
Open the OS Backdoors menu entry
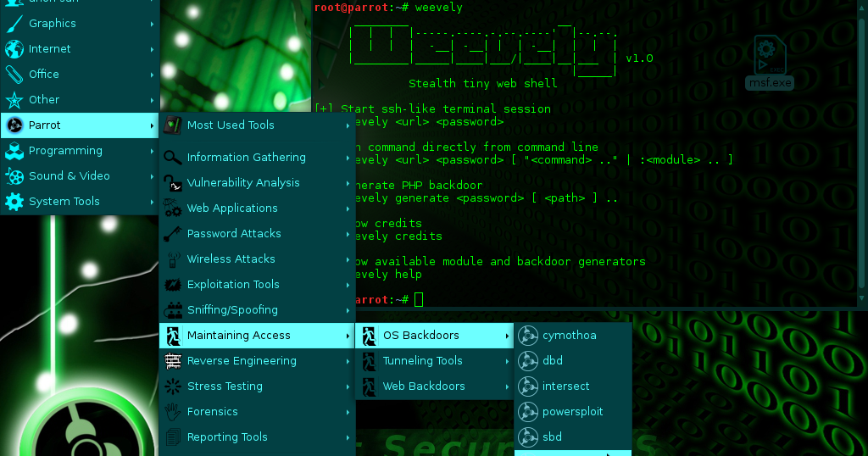435,336
